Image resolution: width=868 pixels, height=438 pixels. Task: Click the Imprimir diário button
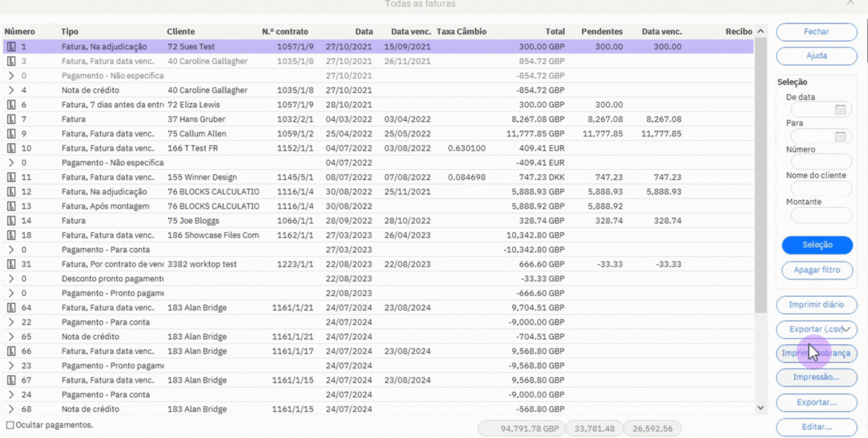[816, 305]
